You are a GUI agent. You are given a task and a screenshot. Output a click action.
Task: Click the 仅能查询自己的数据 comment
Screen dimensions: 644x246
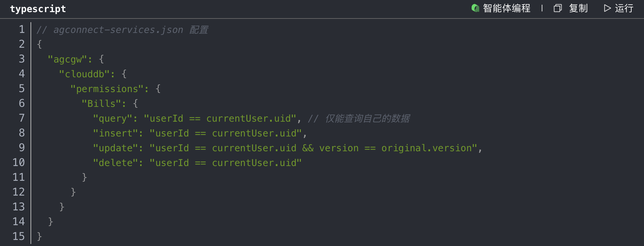(367, 119)
